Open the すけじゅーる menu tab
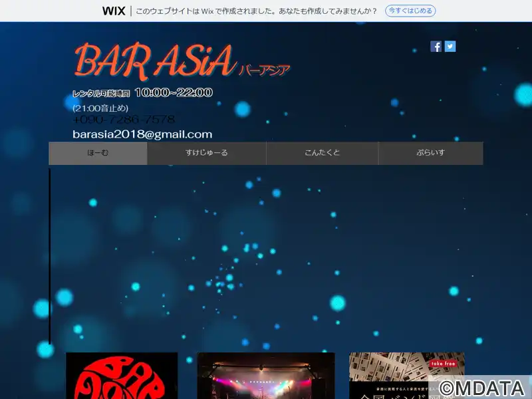The width and height of the screenshot is (532, 399). pos(207,153)
